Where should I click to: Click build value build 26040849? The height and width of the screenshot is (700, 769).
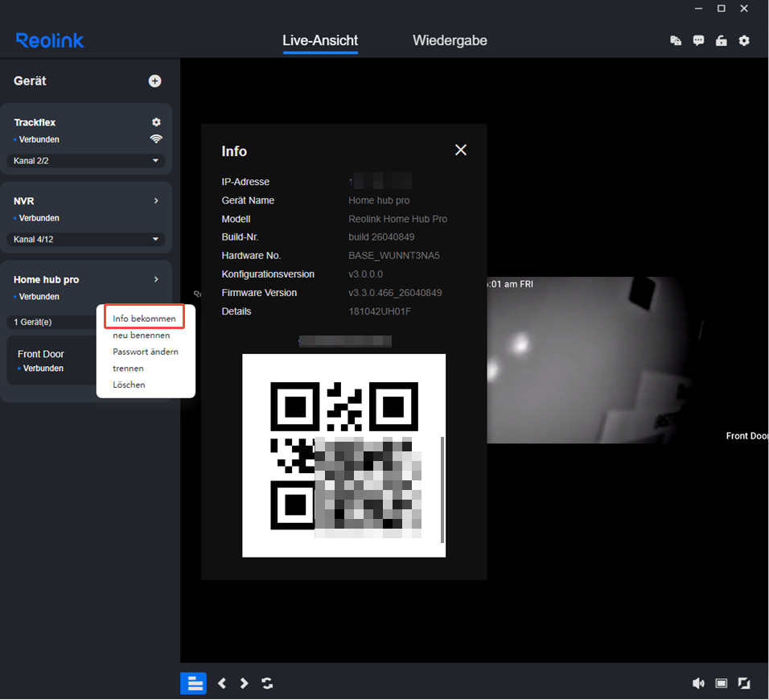point(381,237)
